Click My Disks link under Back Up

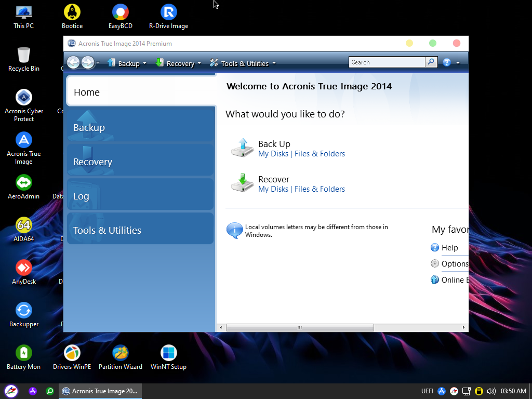(273, 154)
